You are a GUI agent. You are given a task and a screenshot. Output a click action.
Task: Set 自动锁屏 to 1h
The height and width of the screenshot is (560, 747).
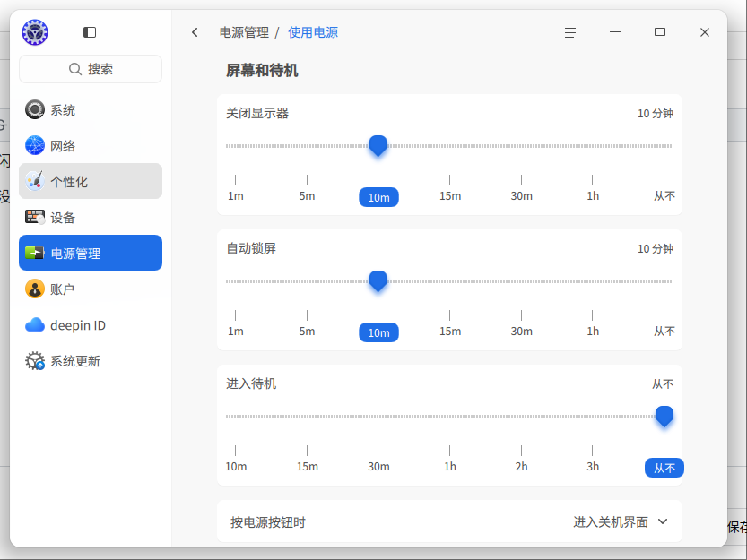(x=593, y=331)
